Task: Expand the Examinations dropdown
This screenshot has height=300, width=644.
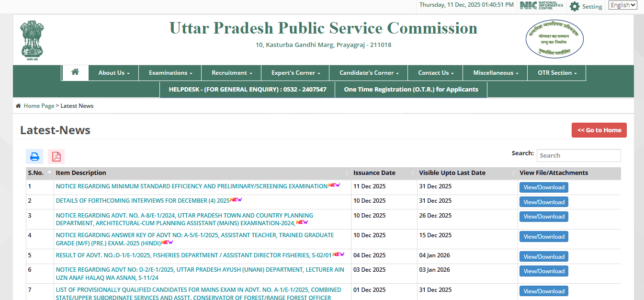Action: tap(170, 73)
